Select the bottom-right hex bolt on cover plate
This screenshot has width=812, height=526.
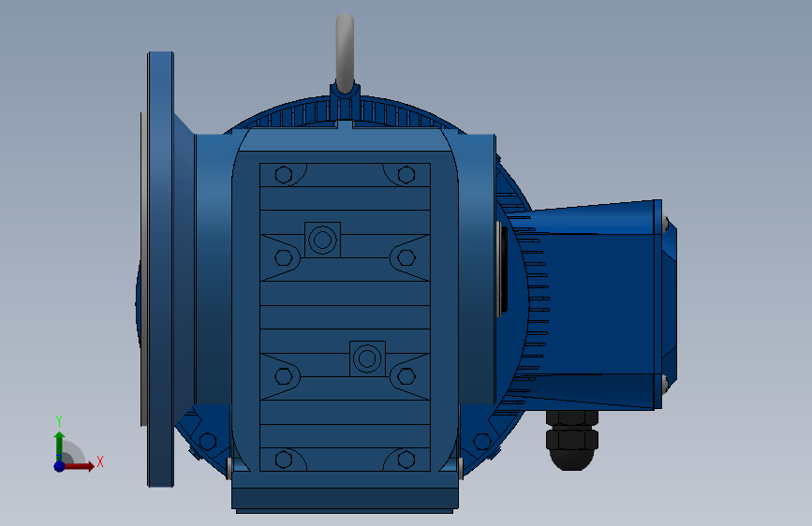click(406, 460)
